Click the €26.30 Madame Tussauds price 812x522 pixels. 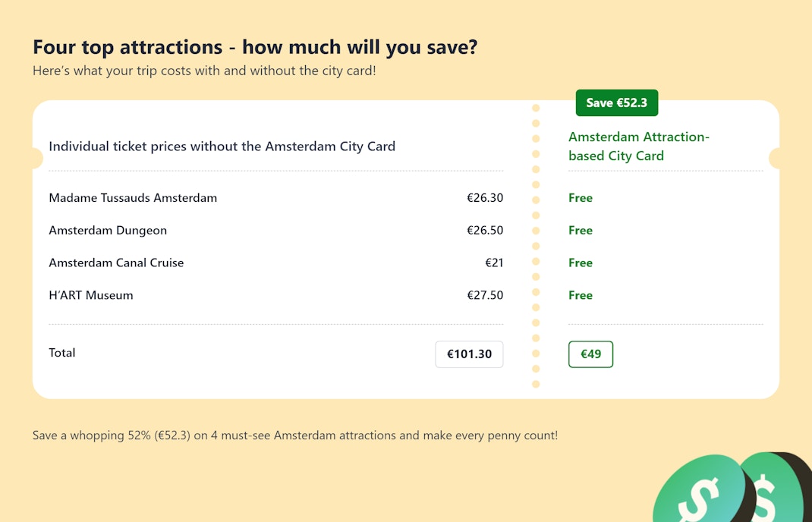(x=485, y=198)
